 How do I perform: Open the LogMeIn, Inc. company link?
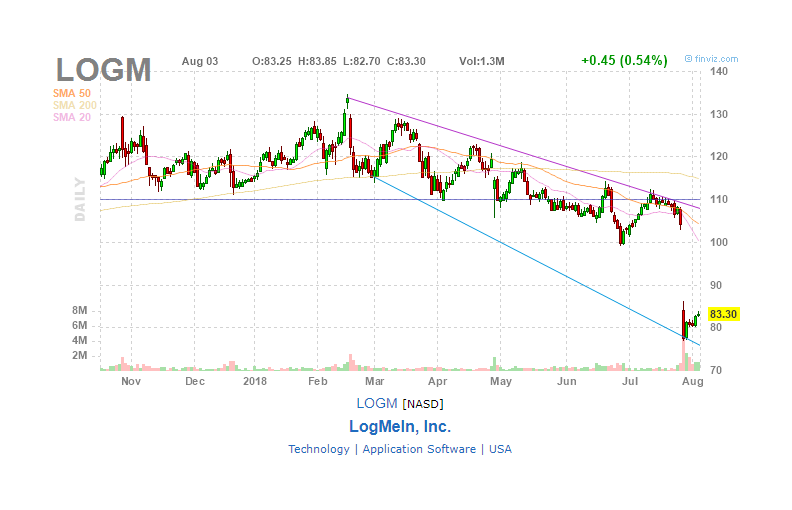[x=400, y=427]
